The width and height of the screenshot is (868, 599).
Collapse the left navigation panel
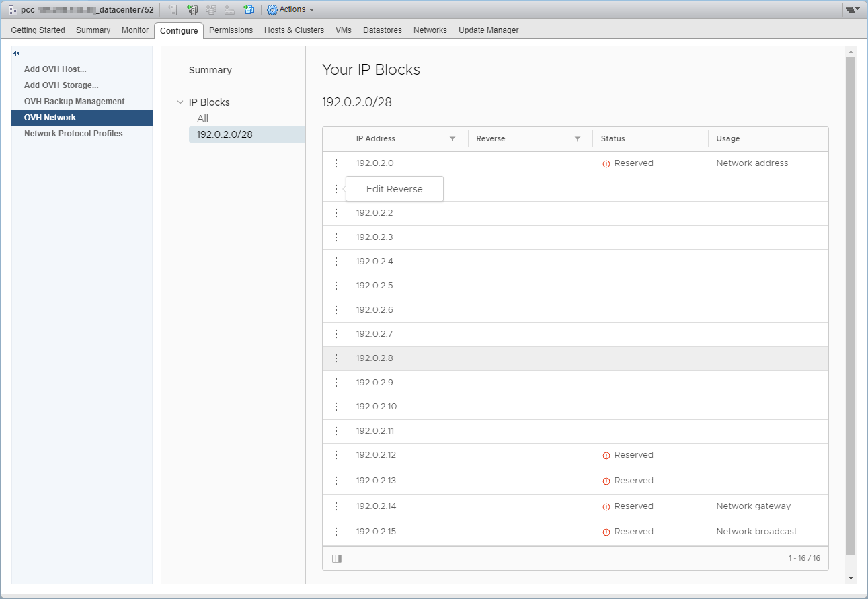pyautogui.click(x=17, y=54)
